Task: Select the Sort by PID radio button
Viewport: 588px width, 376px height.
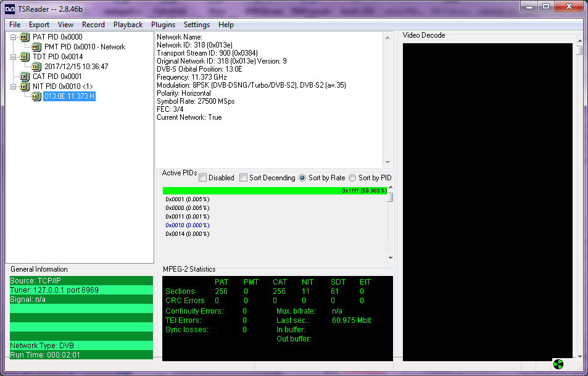Action: click(352, 178)
